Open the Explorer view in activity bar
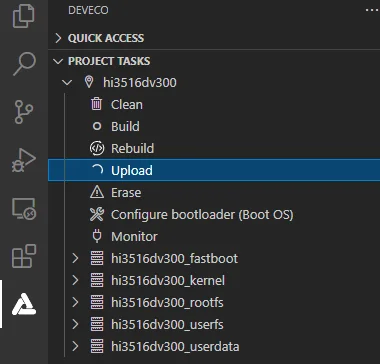Image resolution: width=380 pixels, height=364 pixels. [x=24, y=15]
